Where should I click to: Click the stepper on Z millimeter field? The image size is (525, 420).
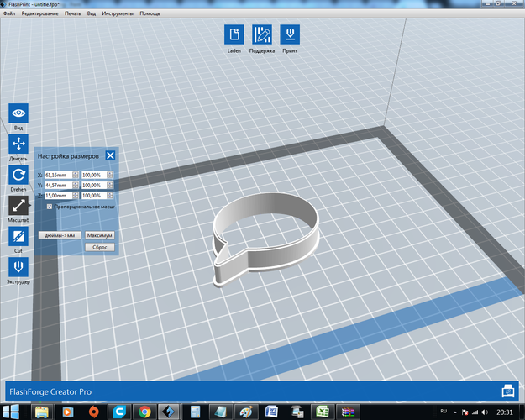coord(76,195)
